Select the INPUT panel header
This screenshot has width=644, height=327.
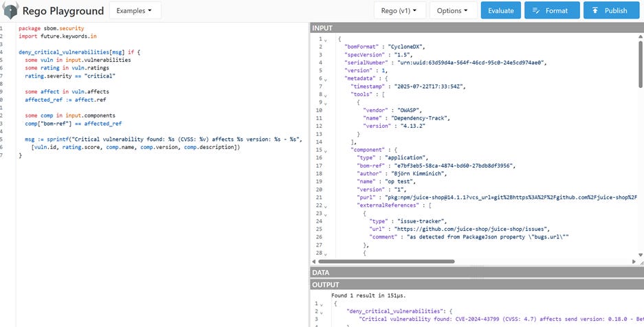coord(477,28)
